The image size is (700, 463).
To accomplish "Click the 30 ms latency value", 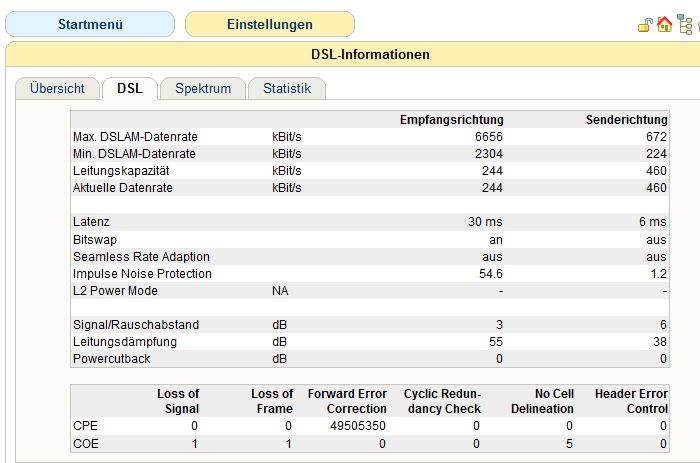I will (485, 221).
